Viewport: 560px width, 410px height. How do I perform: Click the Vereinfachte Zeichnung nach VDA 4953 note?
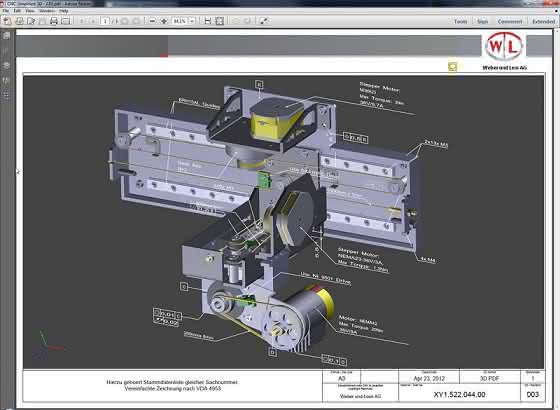(173, 388)
